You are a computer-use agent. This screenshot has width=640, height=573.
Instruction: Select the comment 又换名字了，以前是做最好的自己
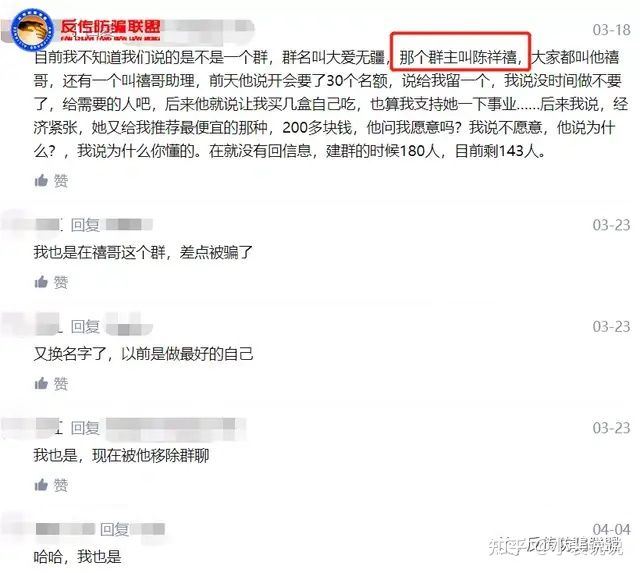pos(143,353)
